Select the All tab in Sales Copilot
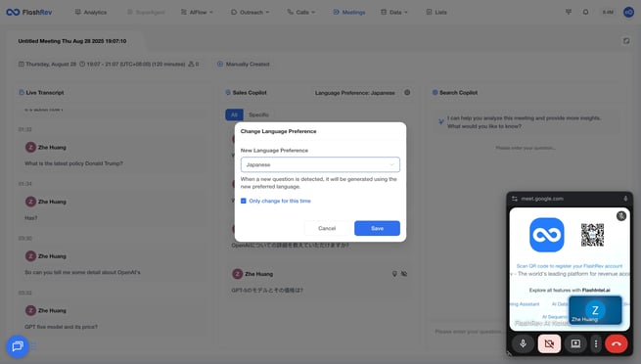This screenshot has height=364, width=641. pos(234,114)
